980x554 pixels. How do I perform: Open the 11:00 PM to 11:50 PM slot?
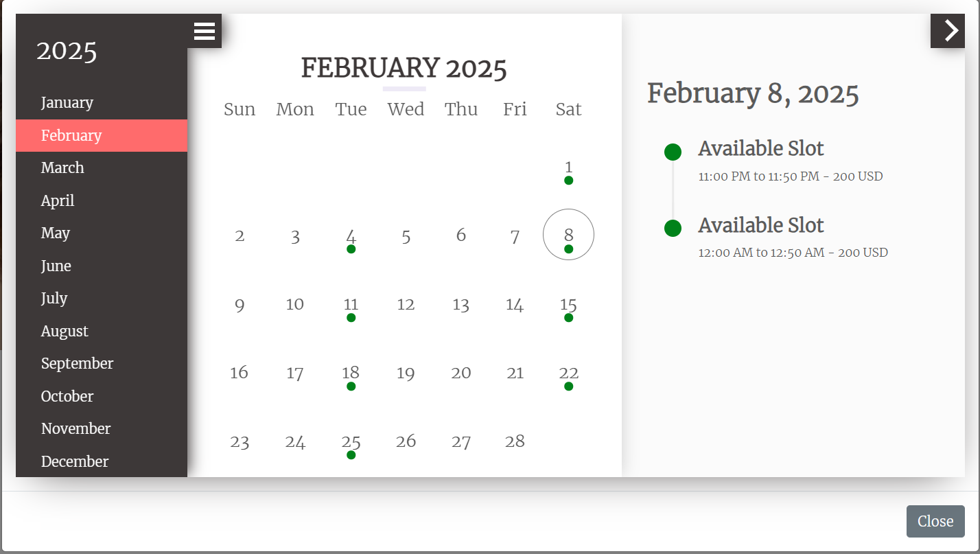(790, 176)
